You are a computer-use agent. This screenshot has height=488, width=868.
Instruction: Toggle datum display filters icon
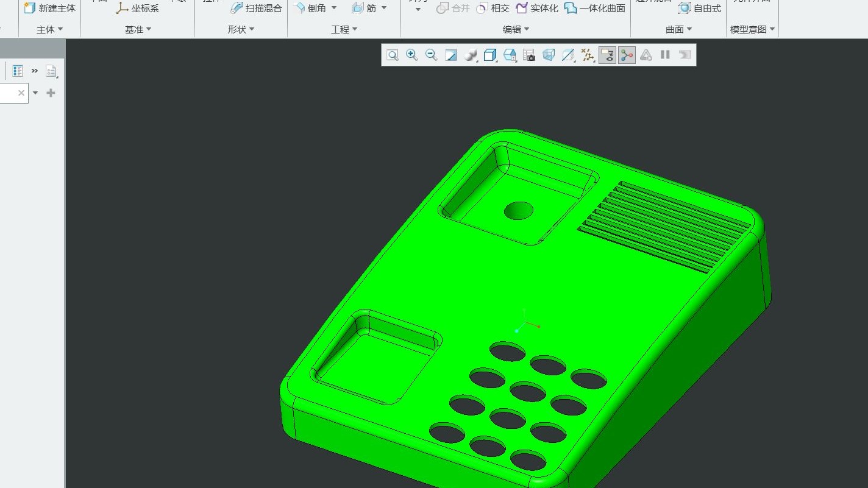pyautogui.click(x=588, y=55)
